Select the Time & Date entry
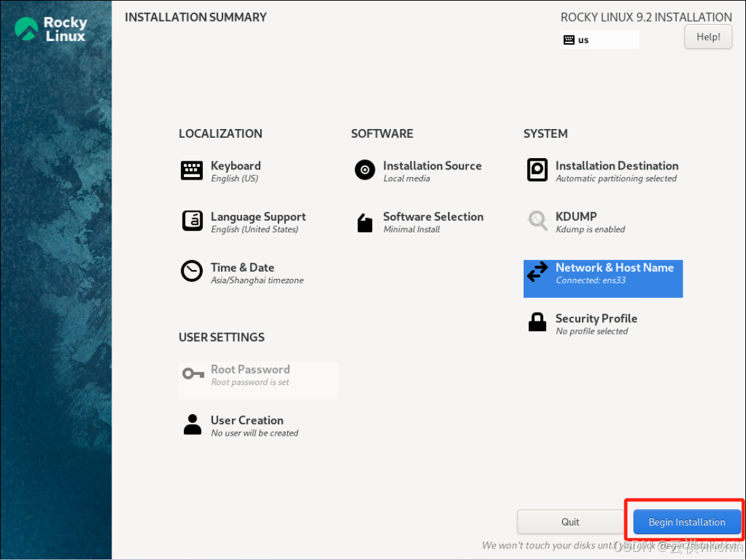This screenshot has height=560, width=746. (242, 268)
